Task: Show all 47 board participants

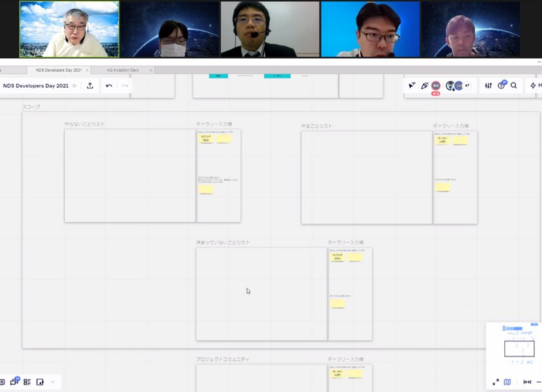Action: (x=467, y=86)
